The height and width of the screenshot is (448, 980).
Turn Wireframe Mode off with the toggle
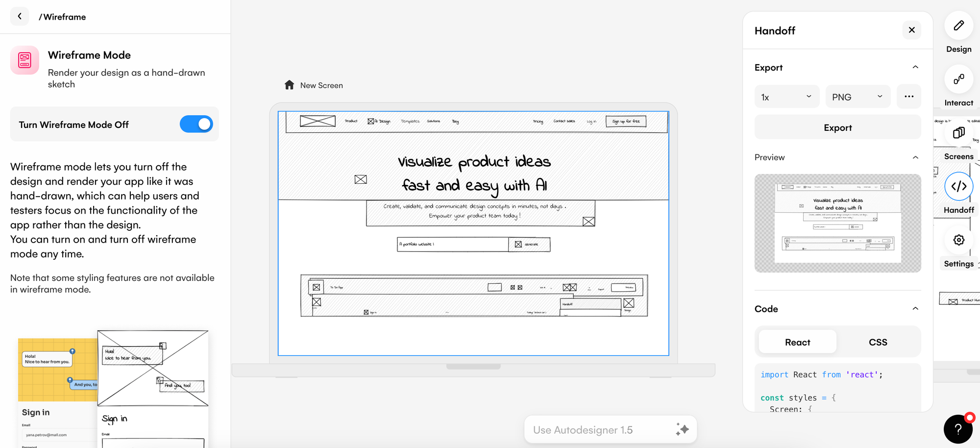pyautogui.click(x=196, y=124)
